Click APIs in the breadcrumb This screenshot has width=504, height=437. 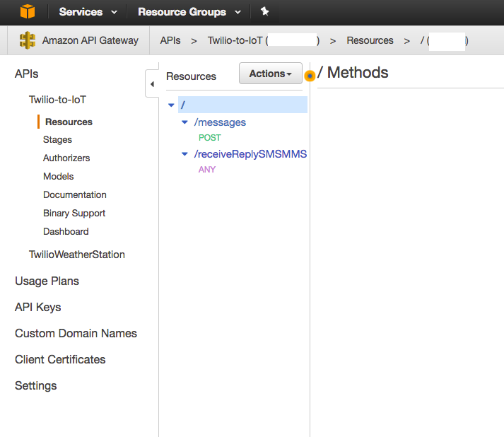[x=170, y=40]
